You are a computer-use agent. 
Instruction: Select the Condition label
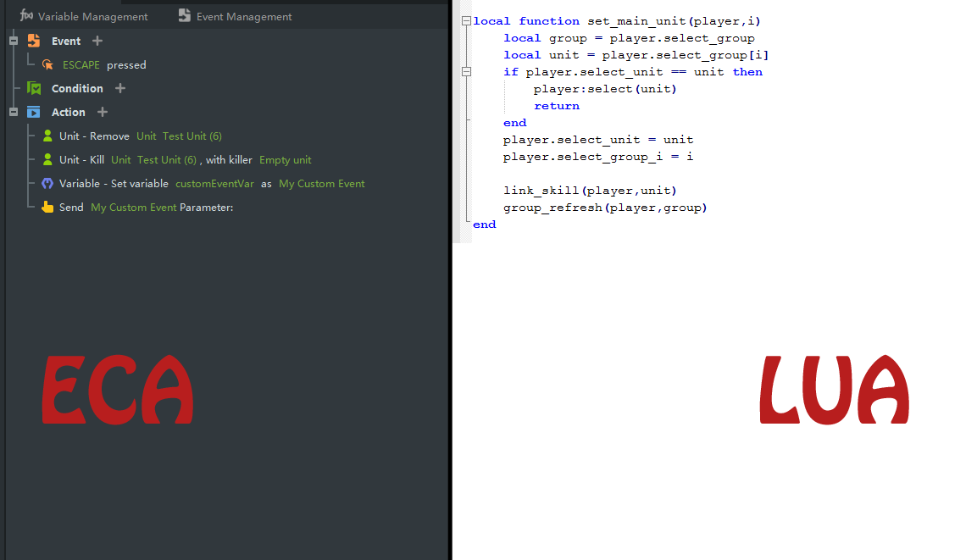pos(77,89)
